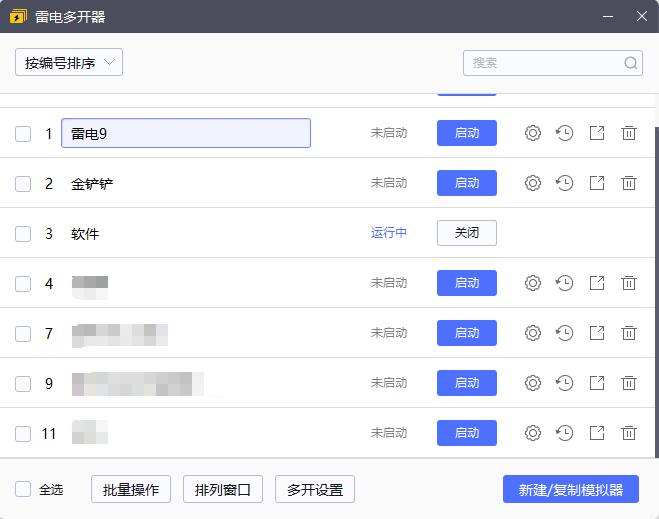Start emulator number 11 with 启动 button
Screen dimensions: 659x519
[467, 433]
